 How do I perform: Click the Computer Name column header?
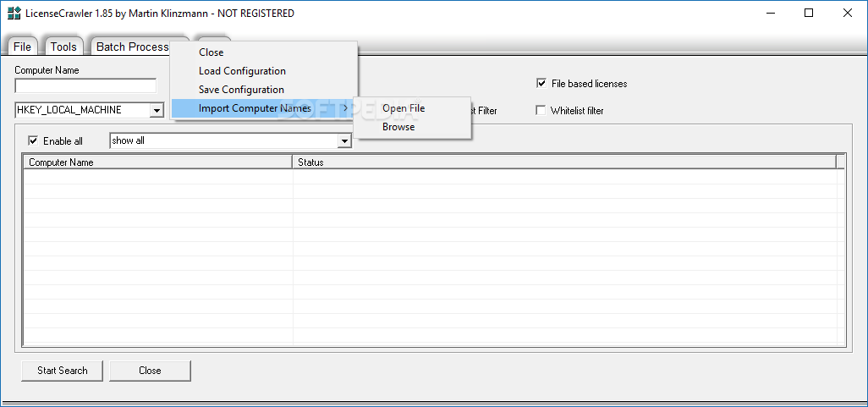157,162
